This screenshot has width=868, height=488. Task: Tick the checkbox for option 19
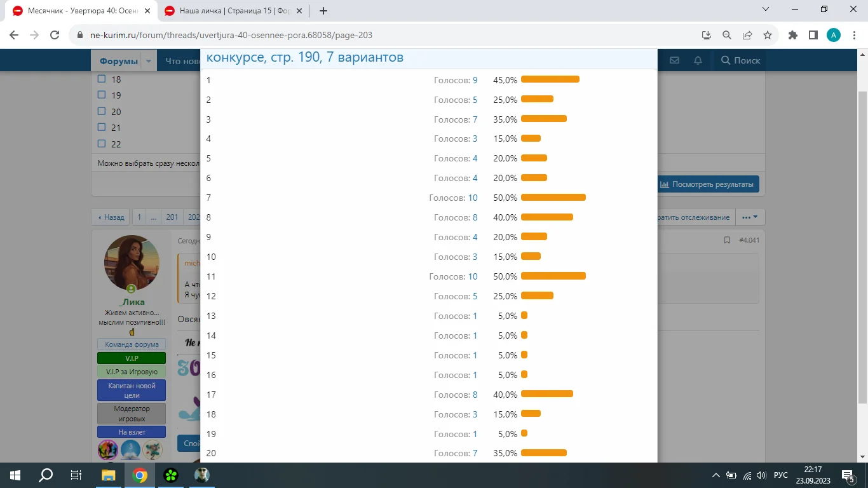point(102,95)
